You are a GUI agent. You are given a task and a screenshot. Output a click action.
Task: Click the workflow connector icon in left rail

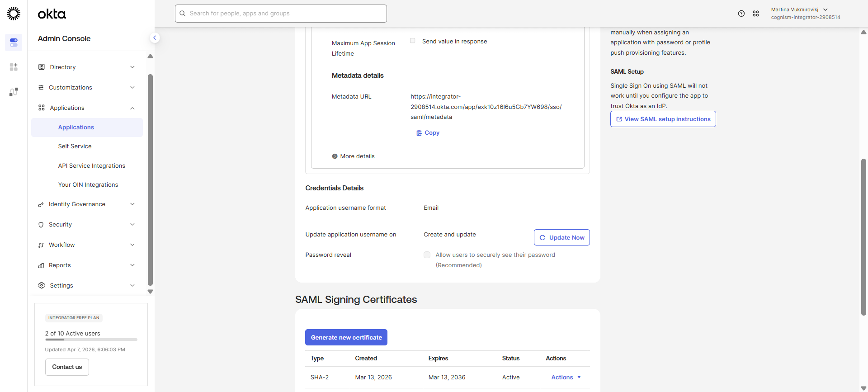14,92
